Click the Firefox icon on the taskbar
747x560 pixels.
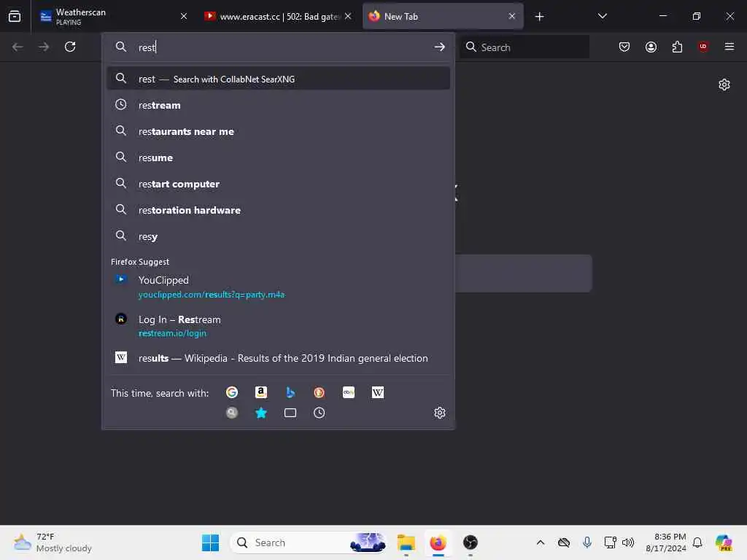pos(438,542)
